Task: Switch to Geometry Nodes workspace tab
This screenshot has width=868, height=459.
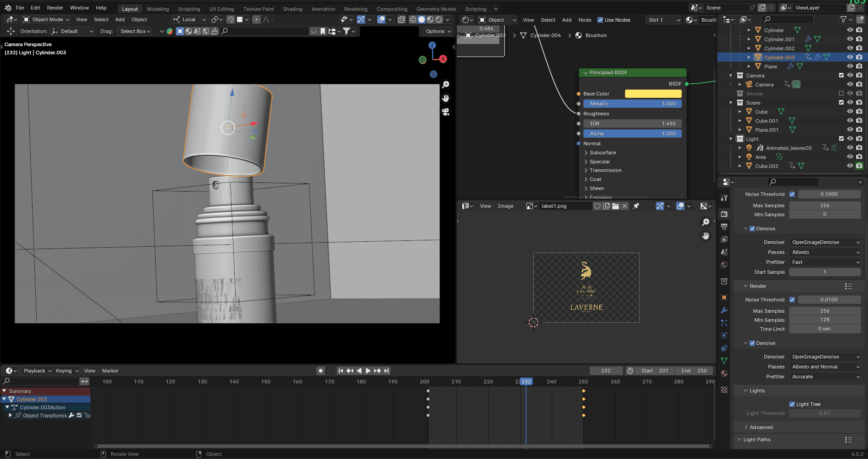Action: click(x=436, y=9)
